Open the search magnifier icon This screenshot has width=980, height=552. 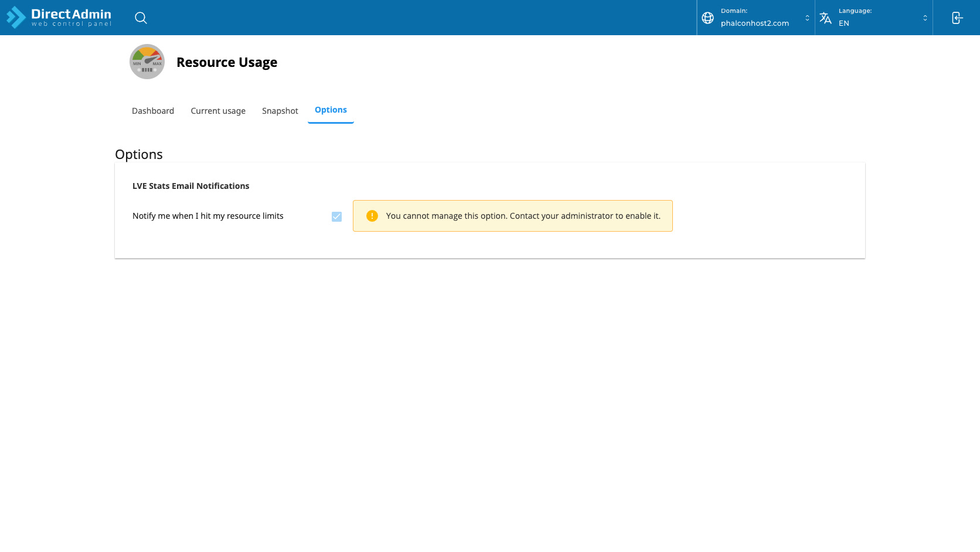click(141, 18)
